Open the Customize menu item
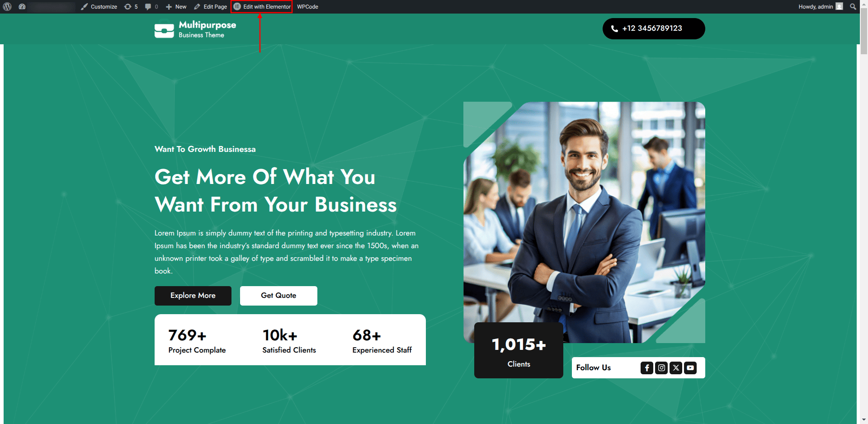 [x=99, y=7]
